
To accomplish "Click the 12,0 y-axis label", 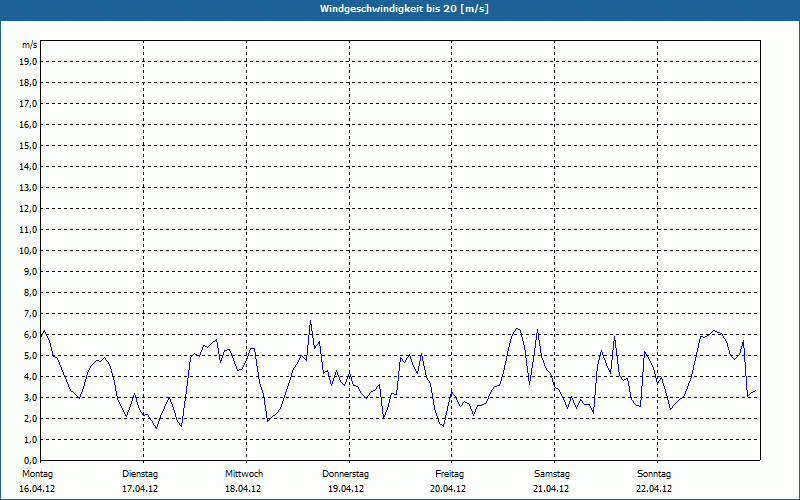I will point(28,208).
